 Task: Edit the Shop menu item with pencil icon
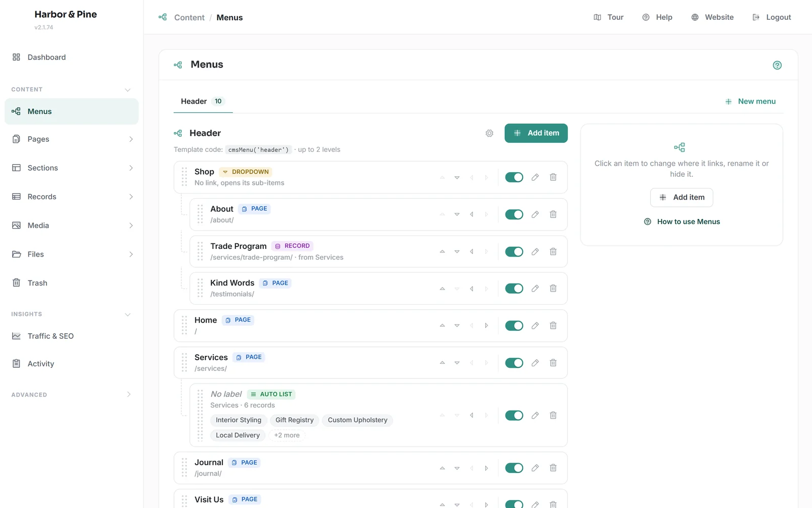pyautogui.click(x=535, y=177)
